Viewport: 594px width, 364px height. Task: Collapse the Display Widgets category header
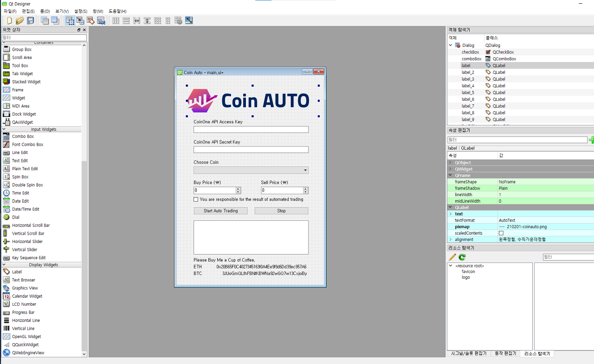click(x=43, y=265)
